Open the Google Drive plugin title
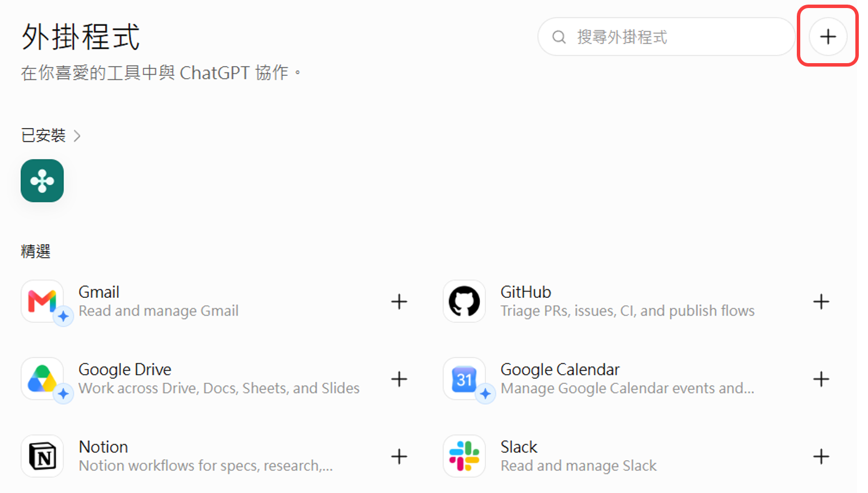 [125, 370]
